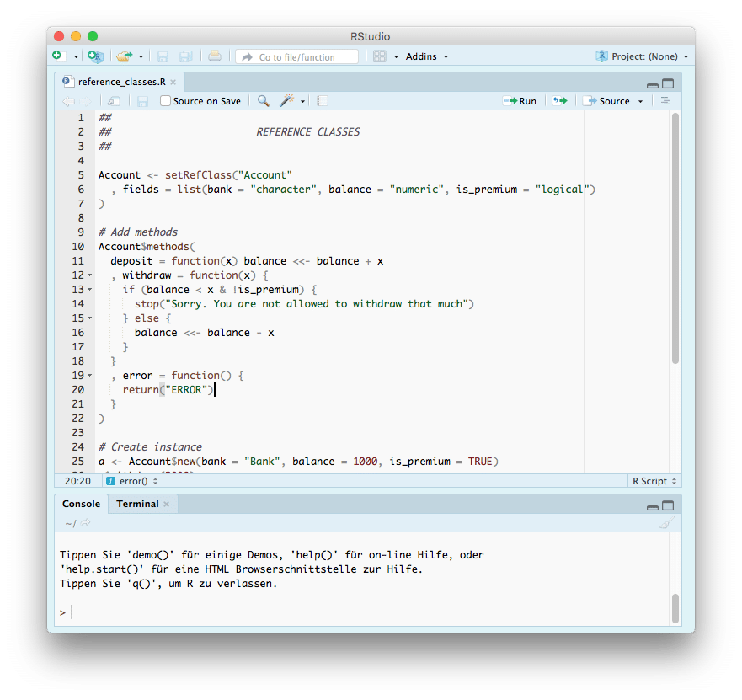The width and height of the screenshot is (742, 700).
Task: Click the Show in new window icon
Action: point(114,101)
